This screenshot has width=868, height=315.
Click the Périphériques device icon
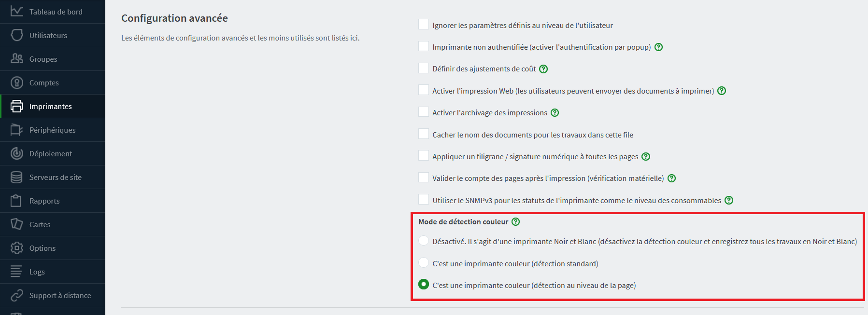click(x=17, y=130)
